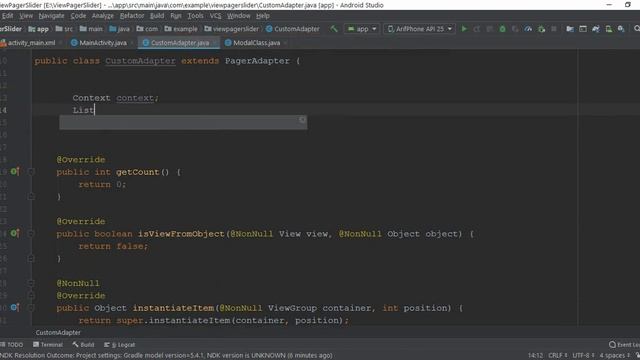Attach debugger to Android process icon

[x=541, y=29]
